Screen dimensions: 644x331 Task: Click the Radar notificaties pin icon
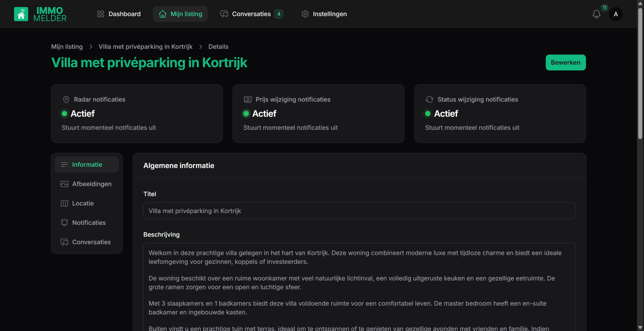66,100
